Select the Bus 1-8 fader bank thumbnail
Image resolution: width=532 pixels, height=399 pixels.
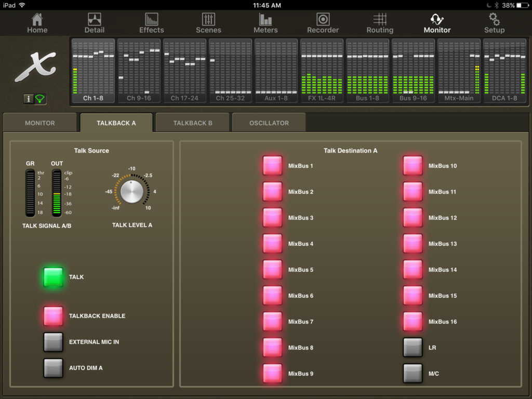367,70
